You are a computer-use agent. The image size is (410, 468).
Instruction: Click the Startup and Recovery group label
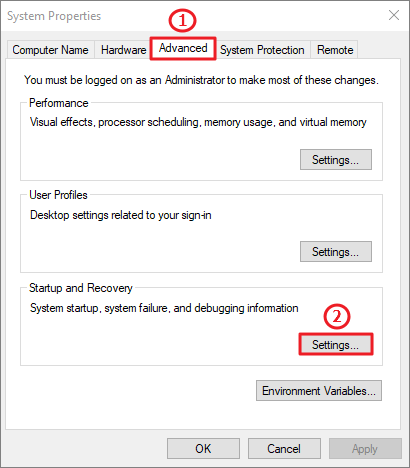[81, 288]
